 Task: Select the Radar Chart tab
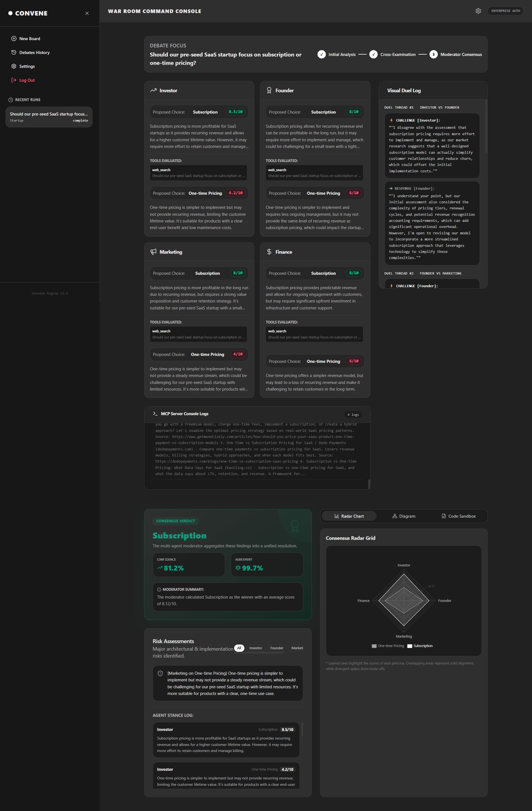(349, 516)
